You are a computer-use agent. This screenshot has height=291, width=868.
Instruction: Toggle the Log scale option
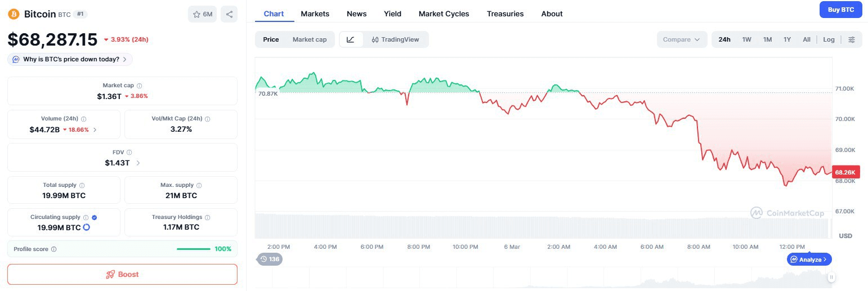point(829,39)
